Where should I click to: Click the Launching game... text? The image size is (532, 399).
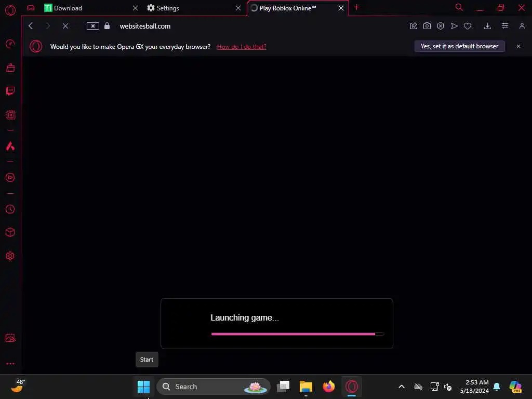coord(244,317)
